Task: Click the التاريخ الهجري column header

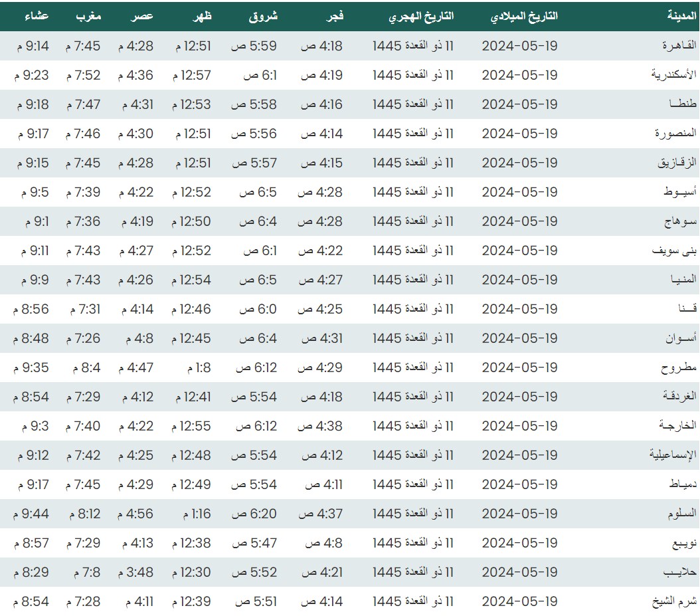Action: point(421,16)
